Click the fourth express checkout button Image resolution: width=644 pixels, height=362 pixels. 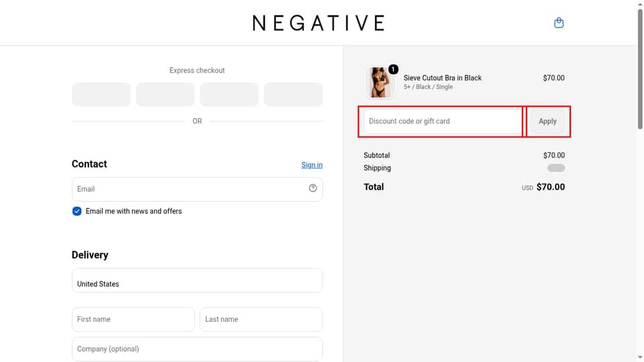click(x=293, y=95)
